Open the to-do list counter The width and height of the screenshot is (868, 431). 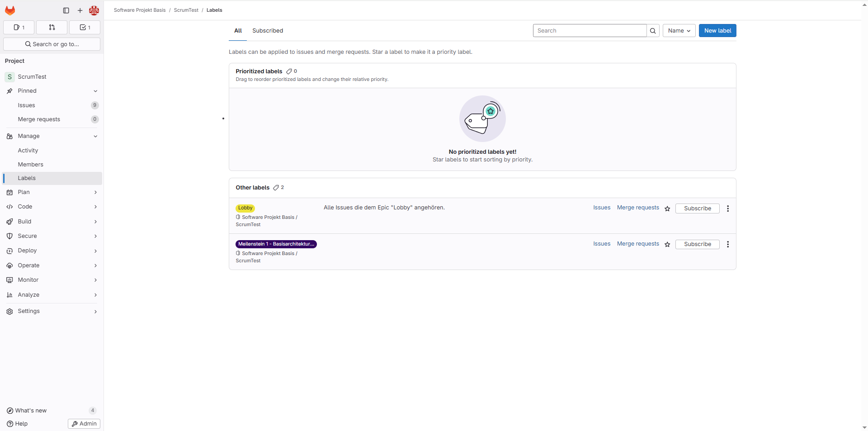[85, 28]
